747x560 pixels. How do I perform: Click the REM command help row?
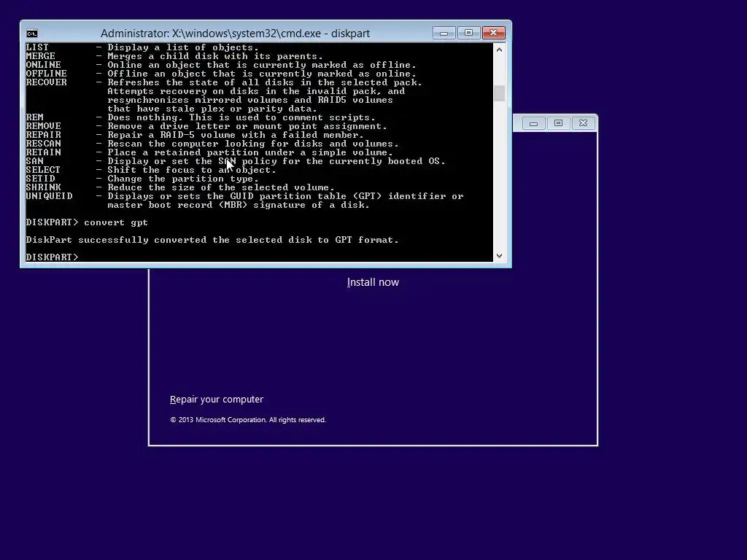(x=201, y=117)
